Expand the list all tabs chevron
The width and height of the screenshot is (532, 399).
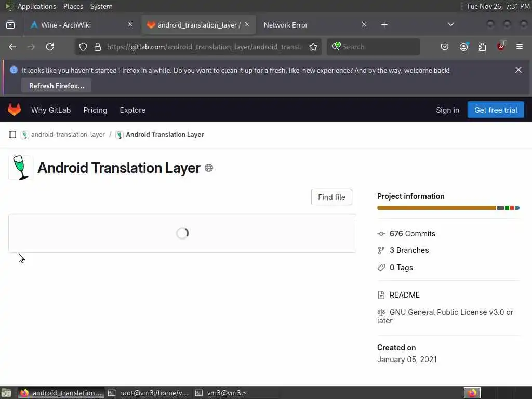click(451, 24)
